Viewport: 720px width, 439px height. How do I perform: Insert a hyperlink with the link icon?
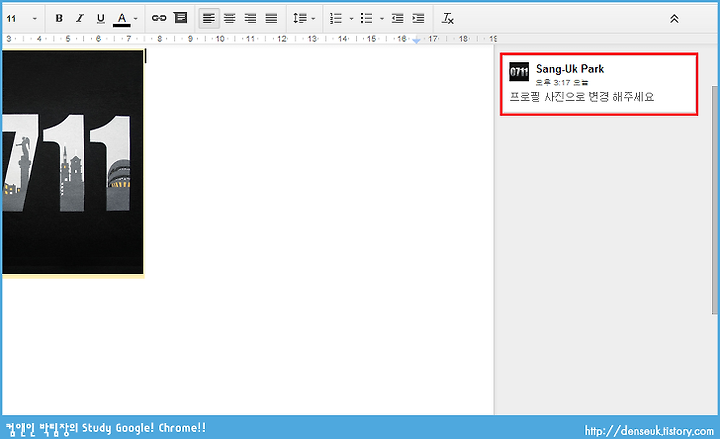pyautogui.click(x=159, y=18)
